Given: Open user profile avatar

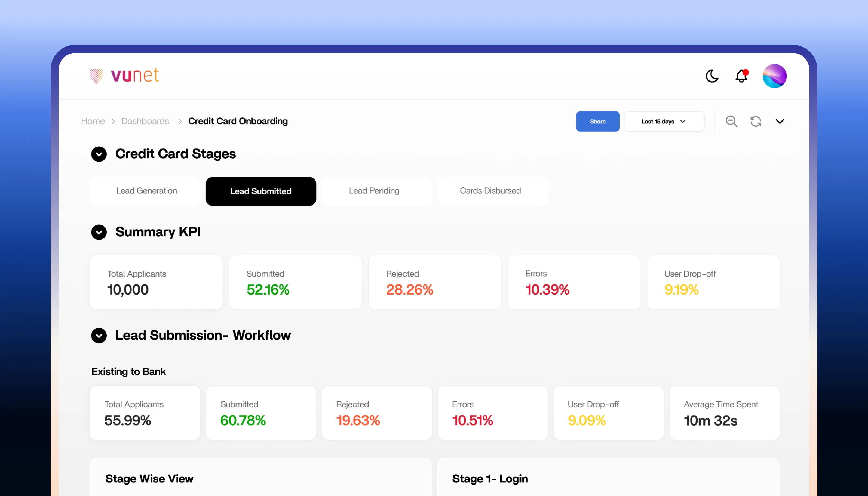Looking at the screenshot, I should pyautogui.click(x=774, y=76).
